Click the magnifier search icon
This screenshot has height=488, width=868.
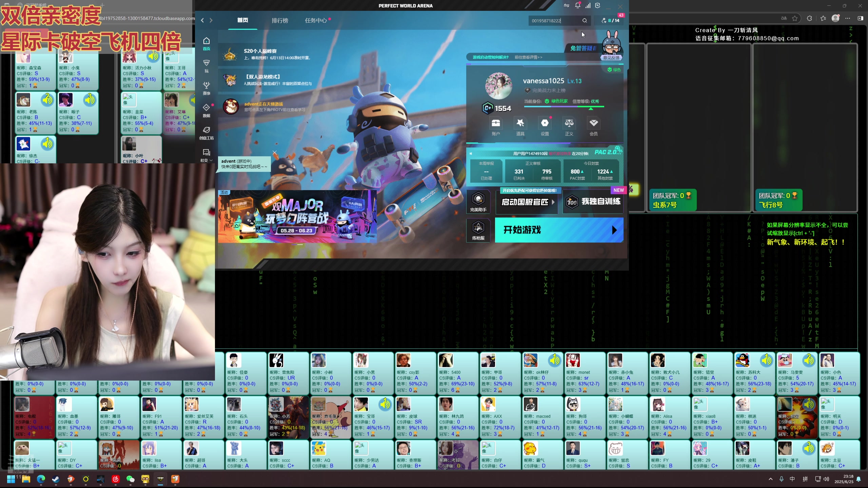[585, 21]
